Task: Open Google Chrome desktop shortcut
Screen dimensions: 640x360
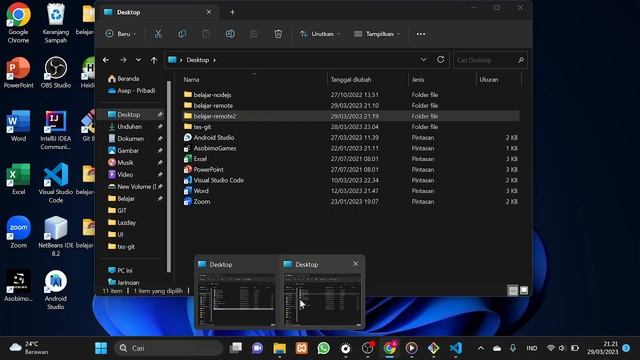Action: pyautogui.click(x=18, y=22)
